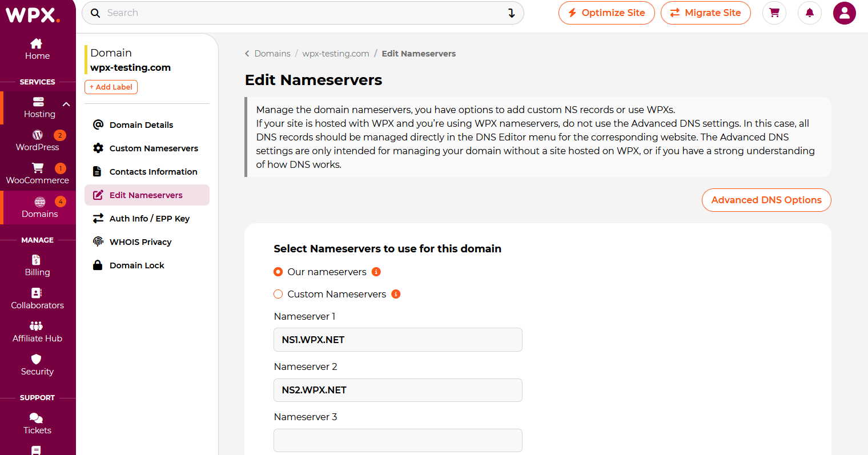
Task: Click the WPX logo
Action: [x=33, y=14]
